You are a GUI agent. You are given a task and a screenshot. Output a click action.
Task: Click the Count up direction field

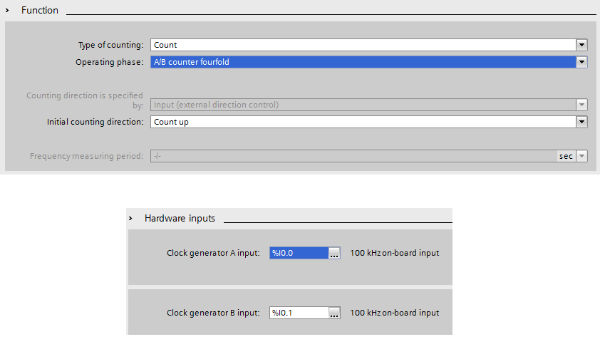tap(363, 122)
